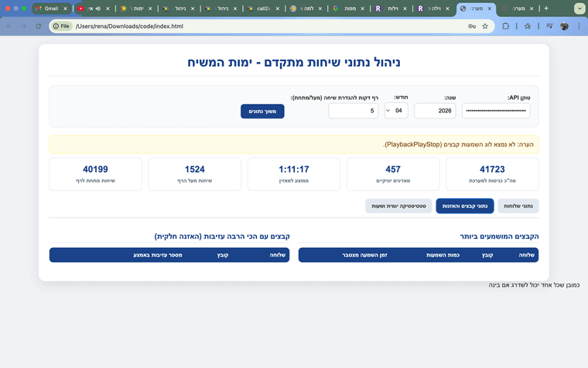Close the active מערכ tab
This screenshot has height=368, width=588.
tap(490, 9)
